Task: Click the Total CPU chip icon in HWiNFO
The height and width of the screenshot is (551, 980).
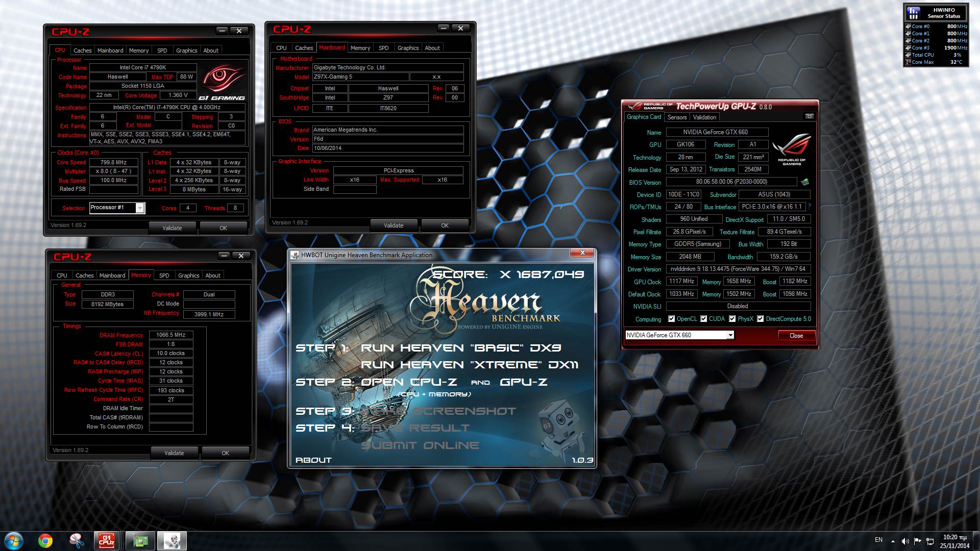Action: pos(908,55)
